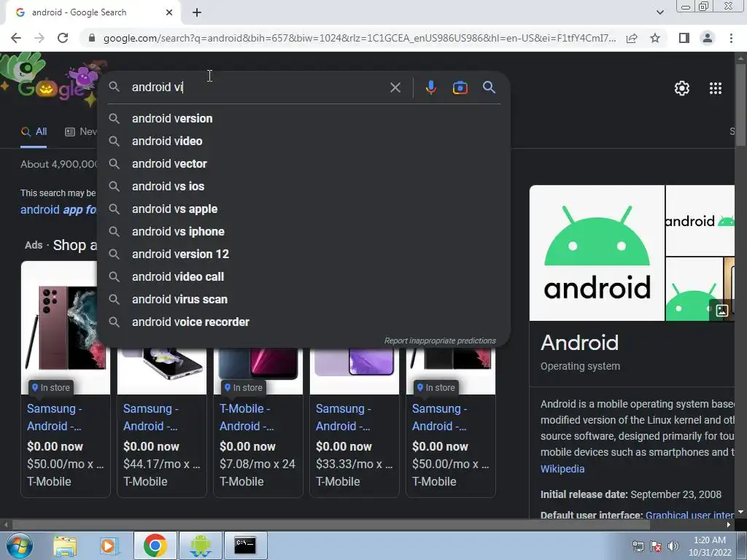
Task: Open the Chrome profile menu
Action: point(708,38)
